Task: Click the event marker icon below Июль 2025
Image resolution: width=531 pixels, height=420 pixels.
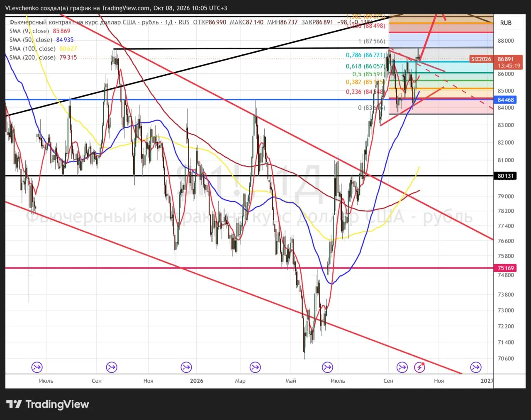Action: coord(37,367)
